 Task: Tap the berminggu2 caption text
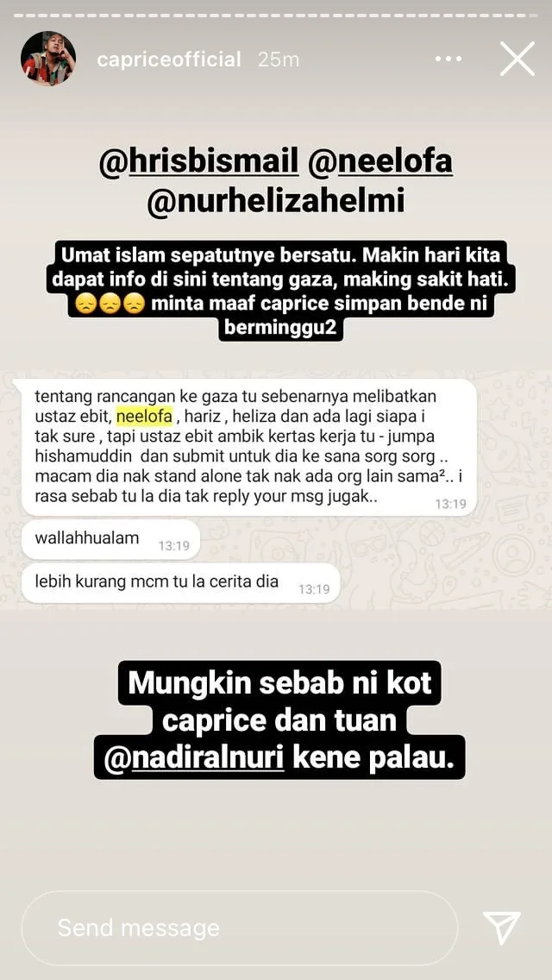click(x=280, y=327)
